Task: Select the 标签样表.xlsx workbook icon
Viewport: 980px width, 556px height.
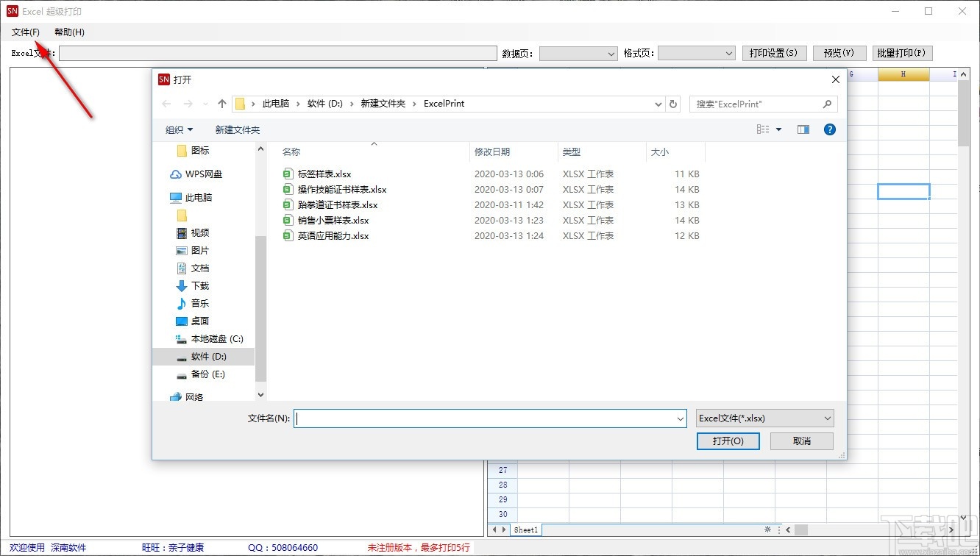Action: (x=288, y=174)
